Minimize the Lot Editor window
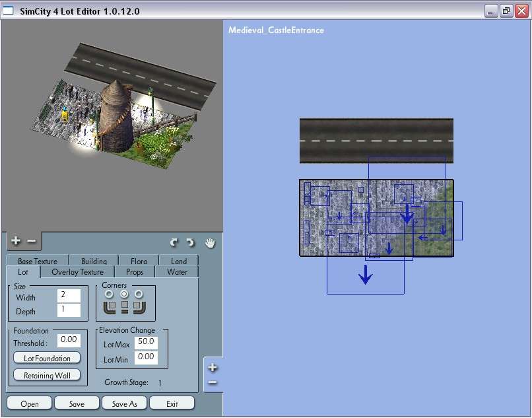The height and width of the screenshot is (418, 532). pyautogui.click(x=490, y=11)
